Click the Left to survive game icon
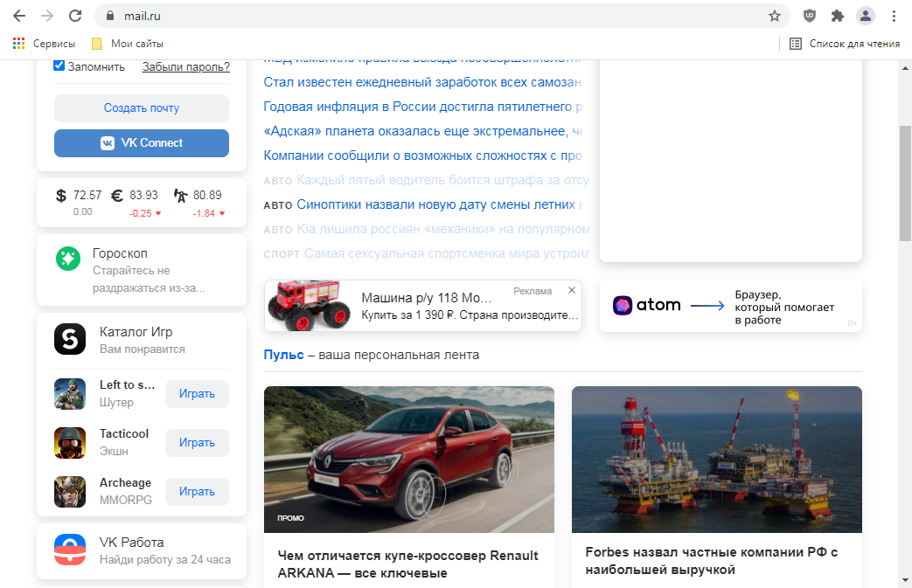Screen dimensions: 912x588 tap(70, 394)
